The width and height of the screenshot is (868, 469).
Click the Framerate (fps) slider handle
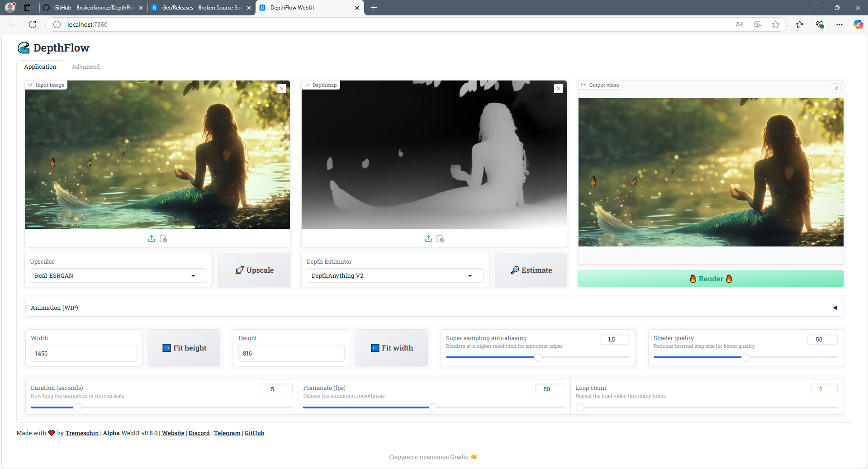click(x=433, y=407)
